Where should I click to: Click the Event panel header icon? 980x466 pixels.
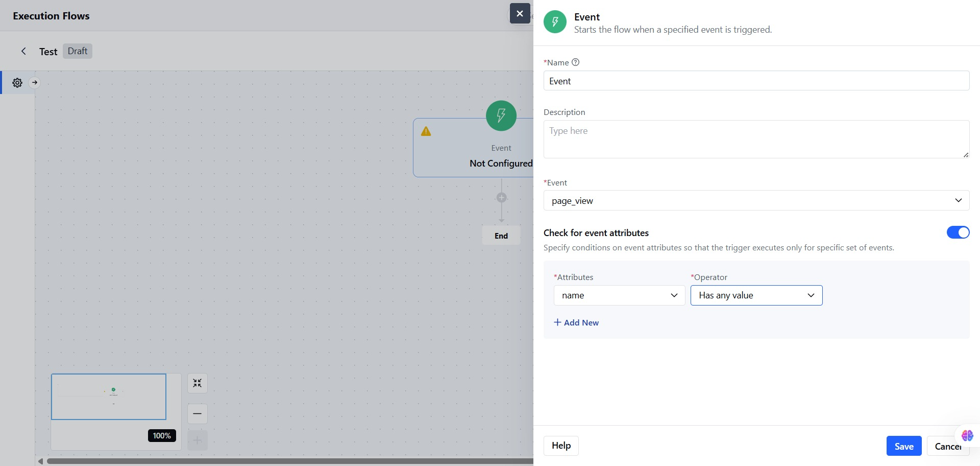pos(555,22)
